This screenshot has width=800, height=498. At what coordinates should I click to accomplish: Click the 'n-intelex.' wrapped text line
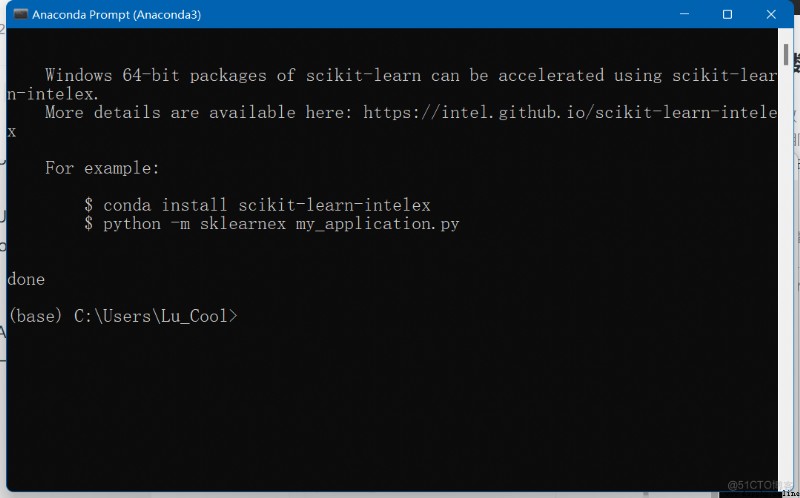[53, 94]
